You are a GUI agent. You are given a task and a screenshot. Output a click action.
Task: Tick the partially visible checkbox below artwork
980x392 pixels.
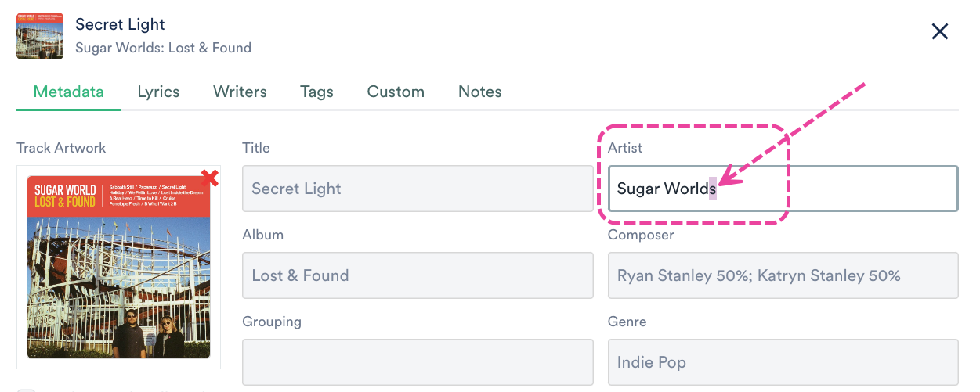26,389
